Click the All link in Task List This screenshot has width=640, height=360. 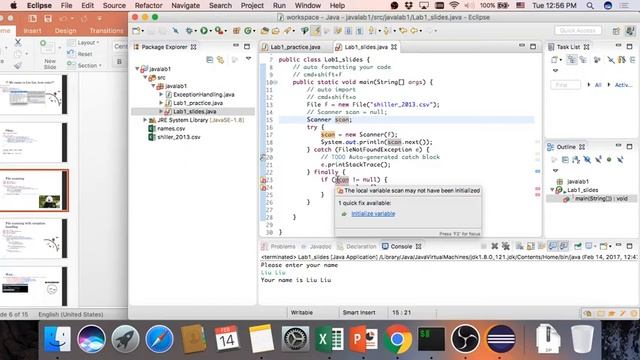coord(598,85)
